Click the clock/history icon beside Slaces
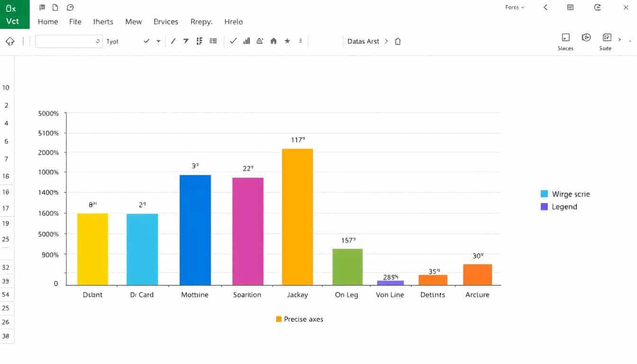Viewport: 637px width, 364px height. coord(586,37)
